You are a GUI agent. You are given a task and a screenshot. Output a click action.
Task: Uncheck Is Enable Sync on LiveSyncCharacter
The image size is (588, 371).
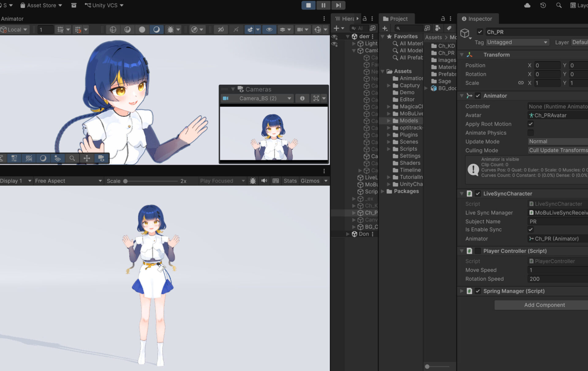[x=531, y=229]
